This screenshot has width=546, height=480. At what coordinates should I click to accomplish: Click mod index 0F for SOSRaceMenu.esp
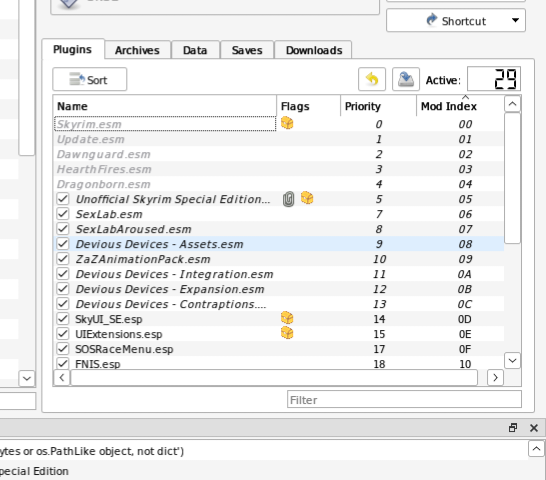(x=465, y=349)
